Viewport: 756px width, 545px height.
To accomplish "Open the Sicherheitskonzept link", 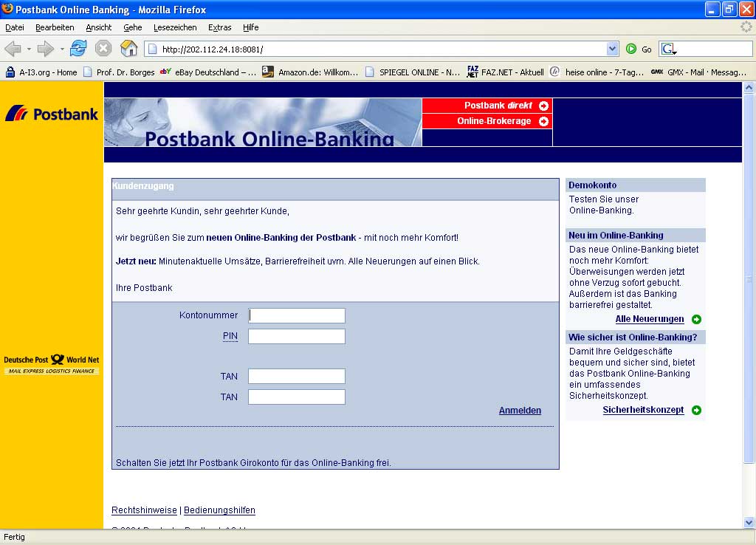I will [x=643, y=409].
